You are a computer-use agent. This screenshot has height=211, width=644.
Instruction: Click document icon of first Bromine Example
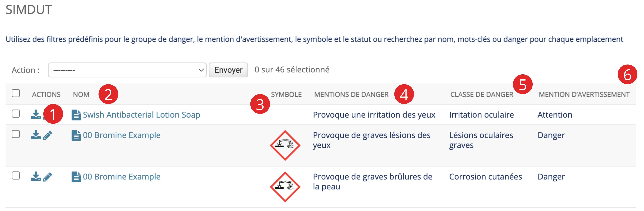tap(76, 135)
